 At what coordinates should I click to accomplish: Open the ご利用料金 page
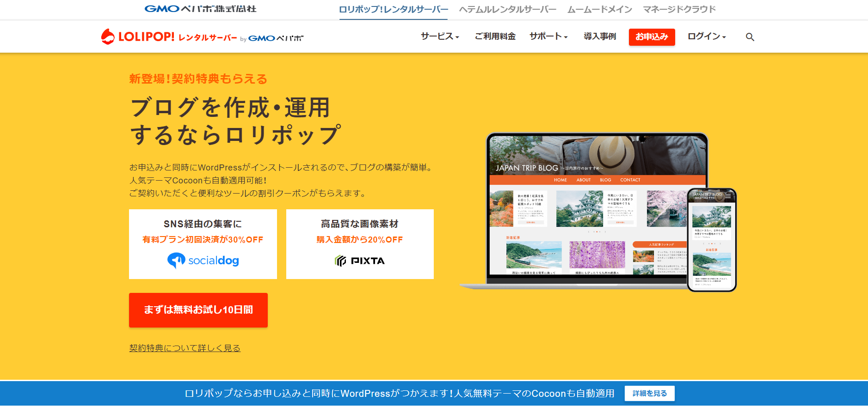(x=495, y=36)
